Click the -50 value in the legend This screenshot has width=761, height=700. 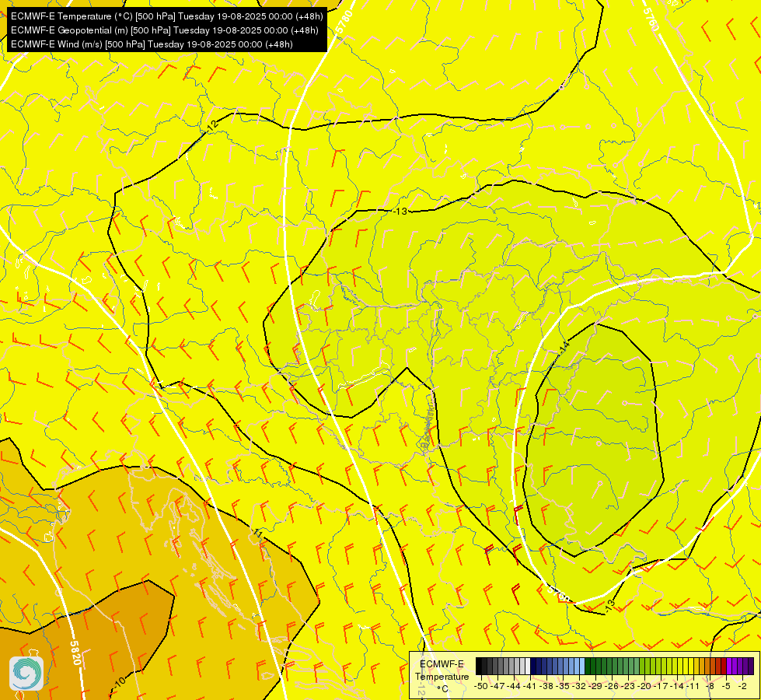click(480, 686)
